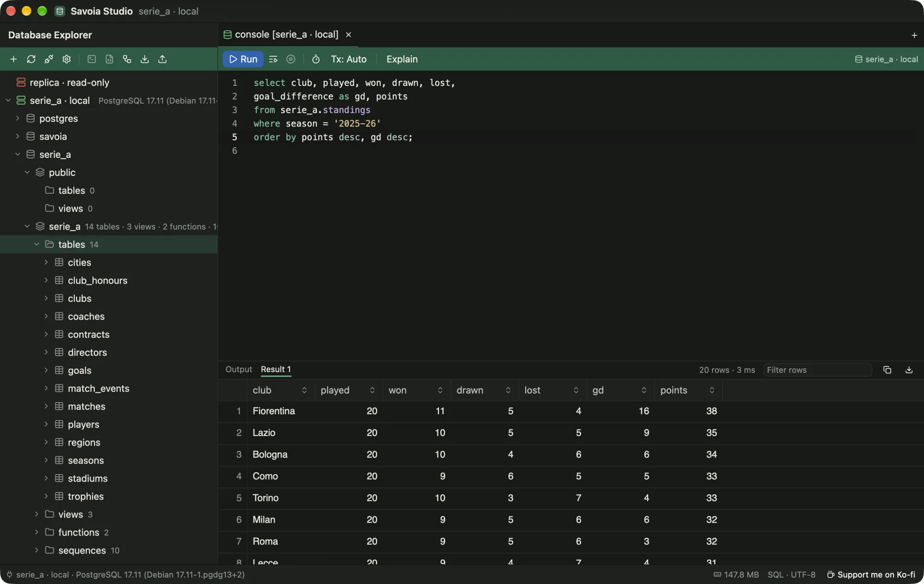Click the export data upload icon
The image size is (924, 584).
coord(162,59)
